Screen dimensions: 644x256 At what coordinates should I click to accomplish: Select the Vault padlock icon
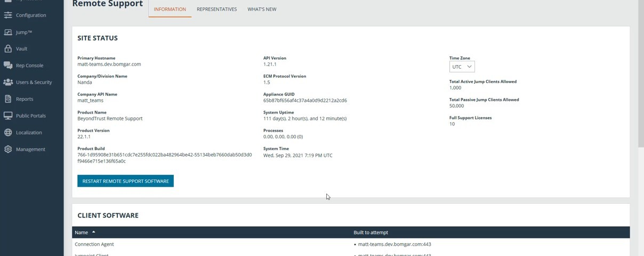(8, 49)
